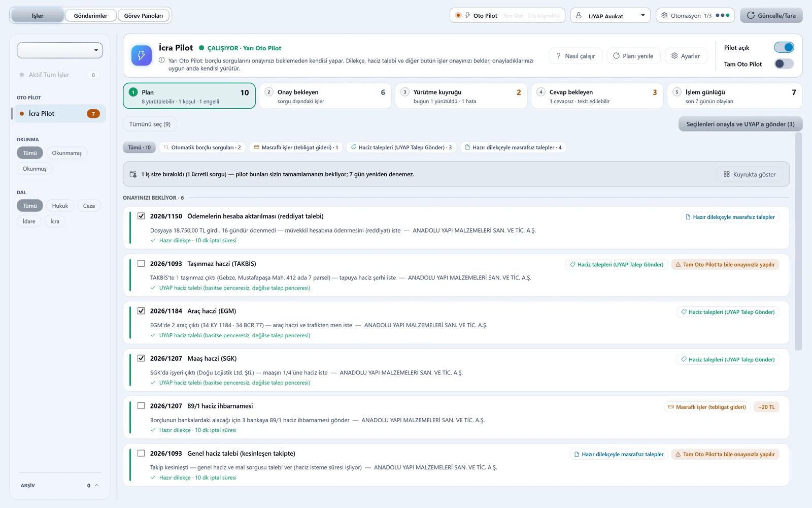Select the Hukuk branch filter

point(60,206)
